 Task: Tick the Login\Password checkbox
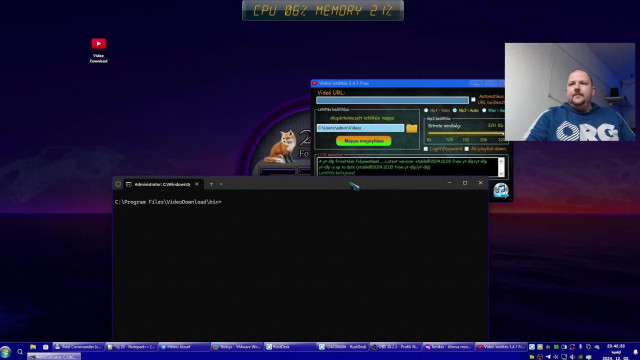pos(426,149)
